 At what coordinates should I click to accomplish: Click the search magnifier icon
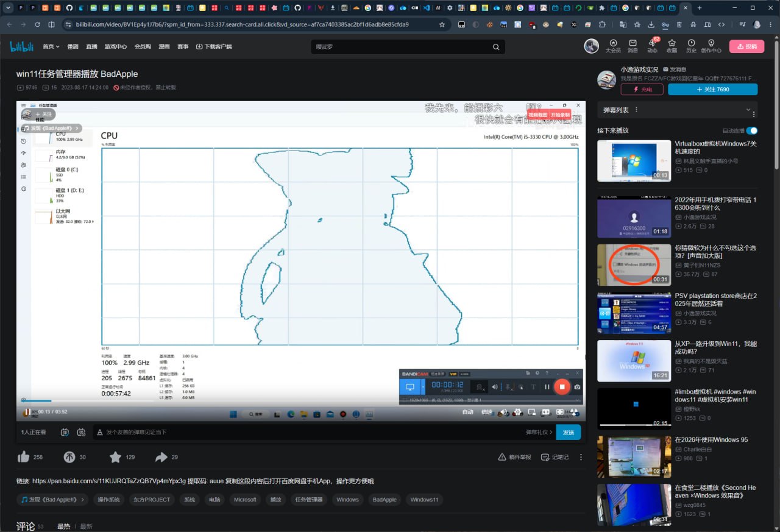(x=496, y=47)
